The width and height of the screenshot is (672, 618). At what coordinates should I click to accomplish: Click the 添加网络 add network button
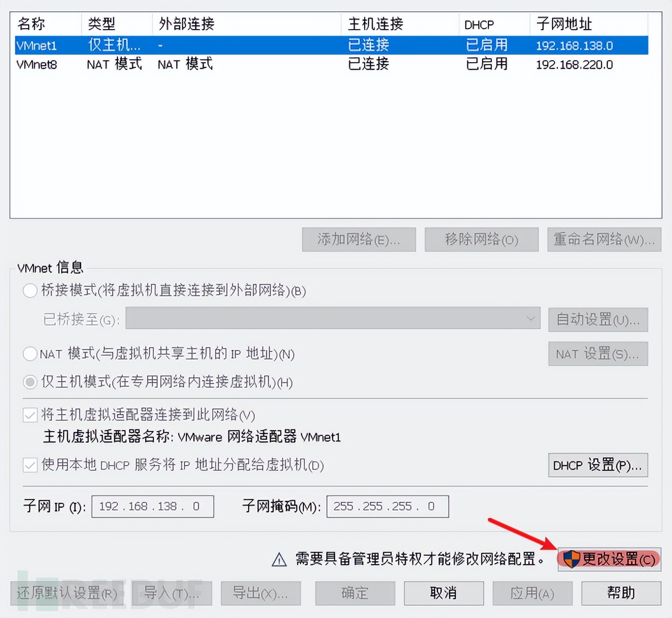pyautogui.click(x=358, y=239)
